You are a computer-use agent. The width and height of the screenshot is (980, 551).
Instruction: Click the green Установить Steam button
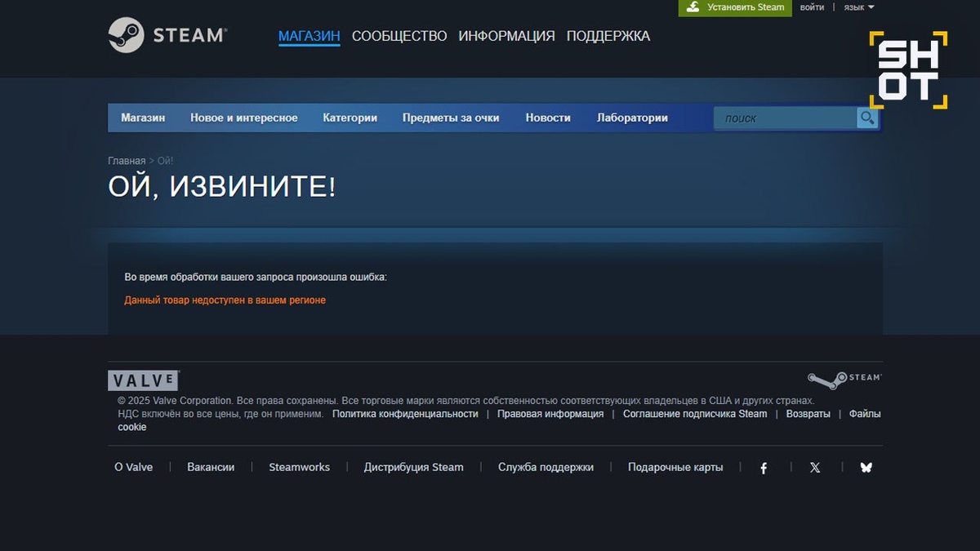[735, 7]
